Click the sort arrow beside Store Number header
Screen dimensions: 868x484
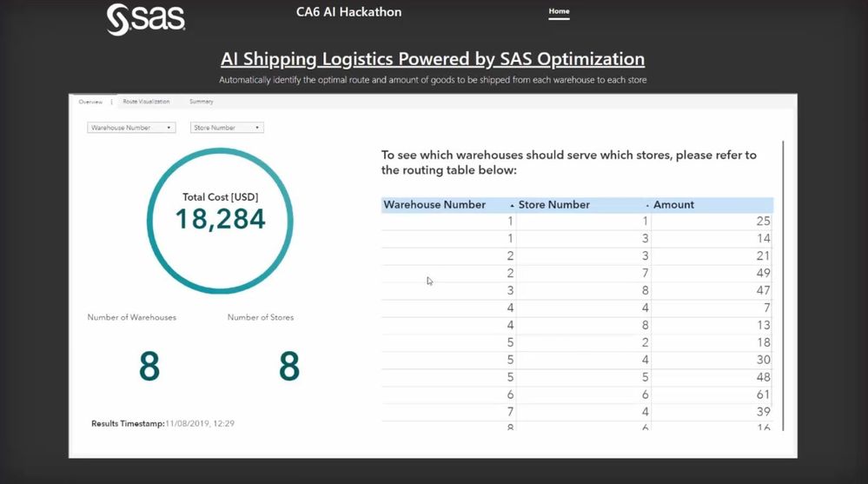click(x=647, y=205)
